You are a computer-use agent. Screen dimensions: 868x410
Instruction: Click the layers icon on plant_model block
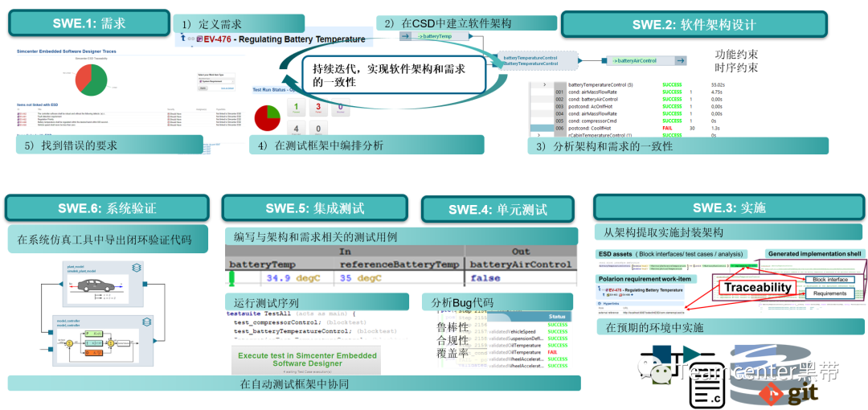coord(136,269)
